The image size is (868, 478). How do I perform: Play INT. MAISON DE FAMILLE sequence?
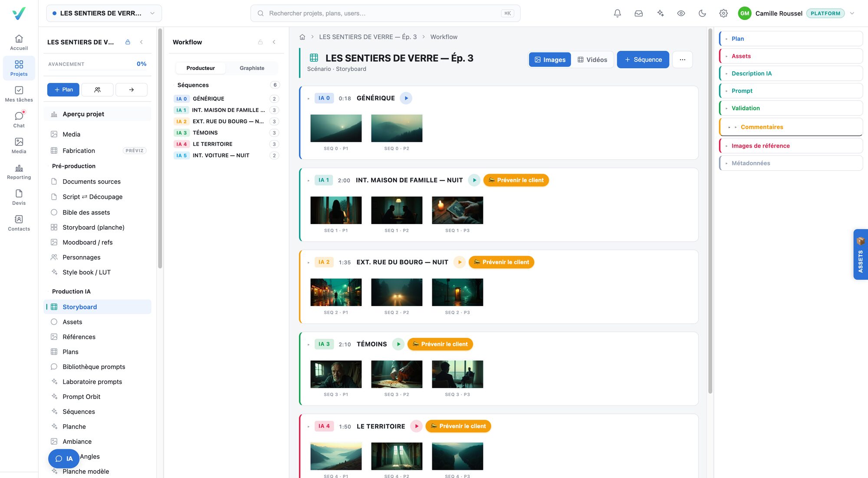pos(474,180)
